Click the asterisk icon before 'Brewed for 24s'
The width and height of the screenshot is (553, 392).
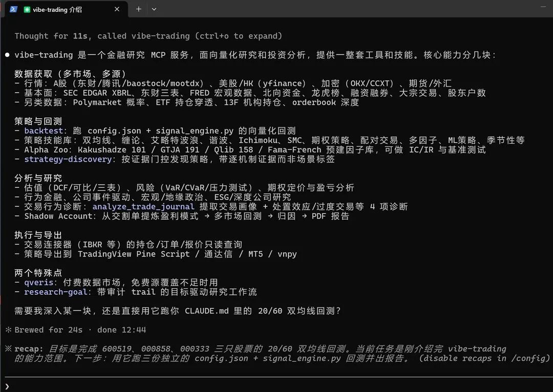pyautogui.click(x=9, y=330)
